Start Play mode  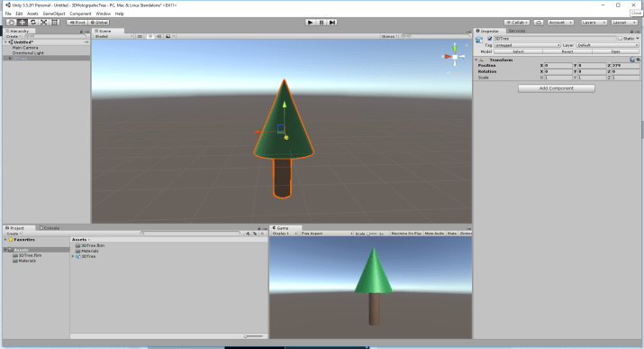click(311, 23)
